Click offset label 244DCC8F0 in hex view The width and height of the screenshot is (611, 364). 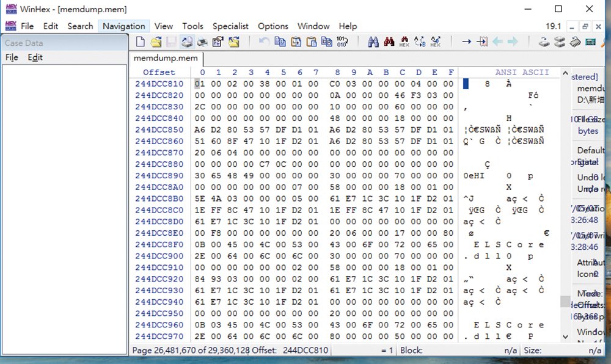coord(159,244)
